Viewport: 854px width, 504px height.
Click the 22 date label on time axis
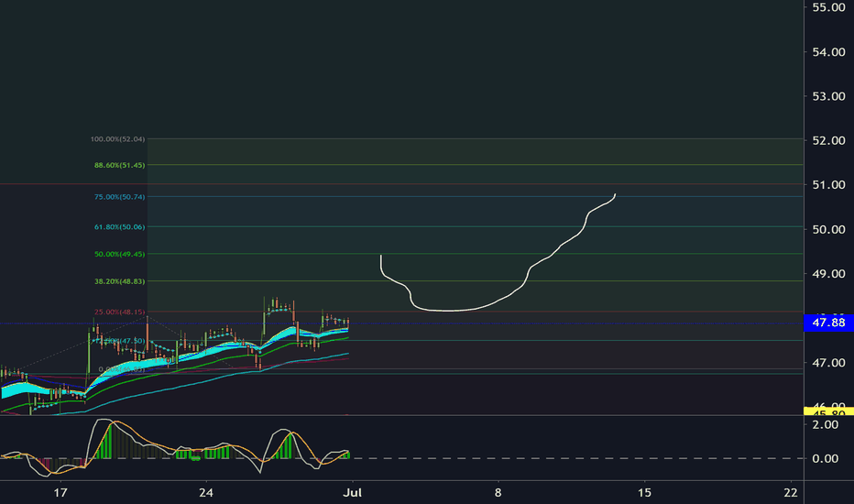pos(791,493)
